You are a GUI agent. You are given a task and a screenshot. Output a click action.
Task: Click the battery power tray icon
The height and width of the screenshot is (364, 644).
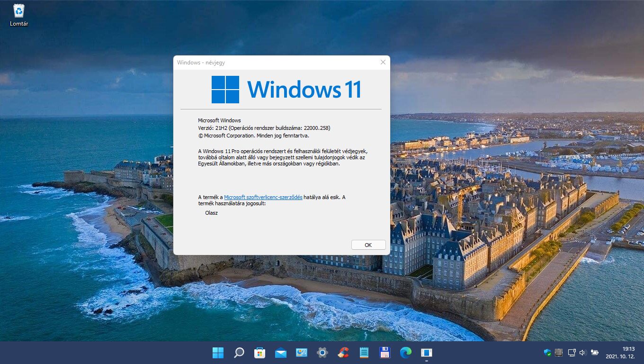click(x=595, y=352)
